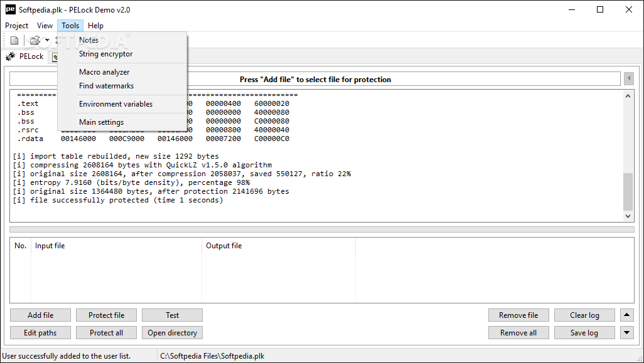Click the Test button
Screen dimensions: 644x363
[172, 315]
